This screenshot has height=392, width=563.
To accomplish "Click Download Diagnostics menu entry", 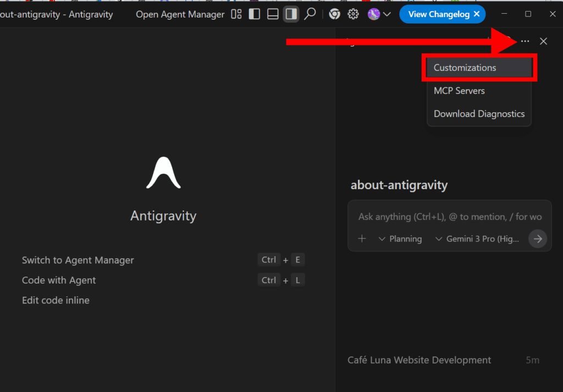I will coord(479,114).
